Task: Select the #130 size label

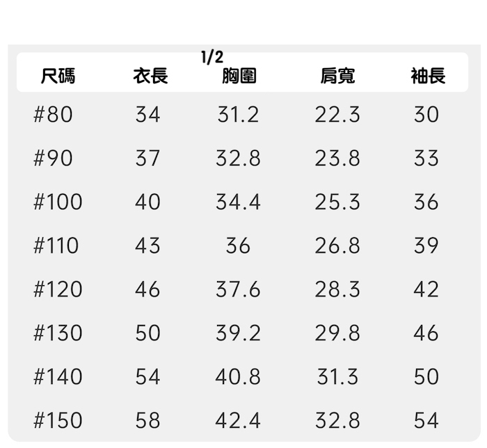Action: click(58, 333)
